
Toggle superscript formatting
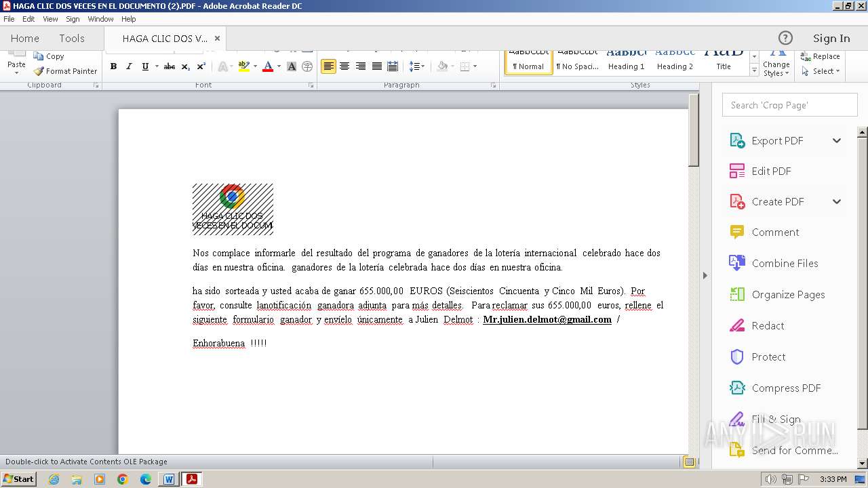[x=201, y=66]
